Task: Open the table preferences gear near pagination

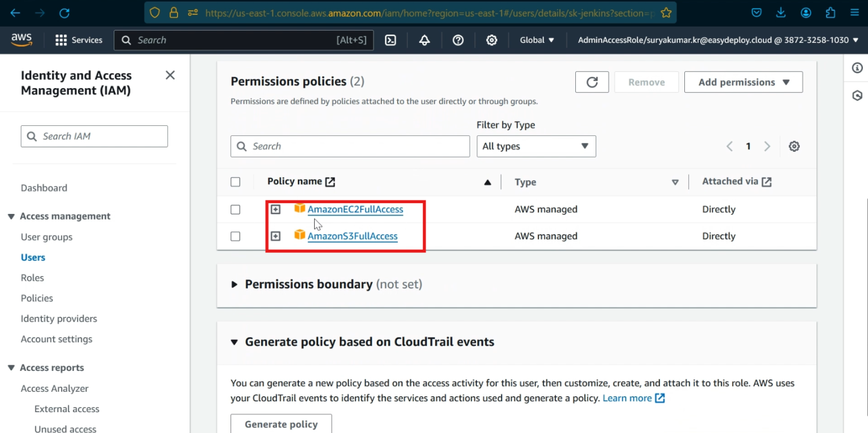Action: tap(794, 146)
